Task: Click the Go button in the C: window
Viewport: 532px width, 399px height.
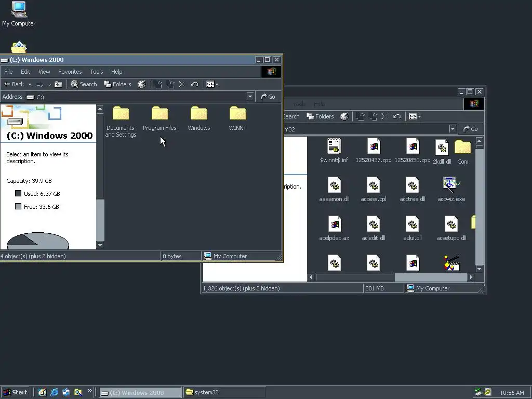Action: coord(268,97)
